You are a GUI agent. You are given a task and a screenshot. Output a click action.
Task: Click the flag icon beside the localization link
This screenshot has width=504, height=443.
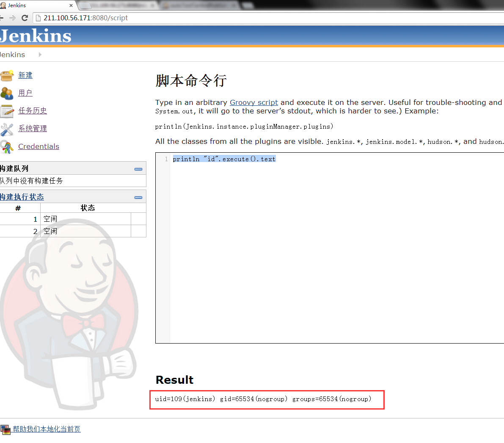point(5,429)
